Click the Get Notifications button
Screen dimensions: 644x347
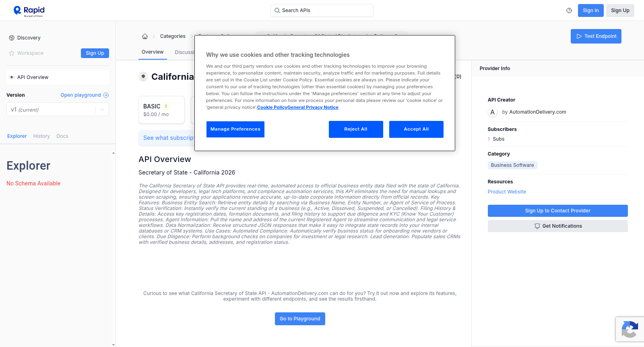click(557, 226)
